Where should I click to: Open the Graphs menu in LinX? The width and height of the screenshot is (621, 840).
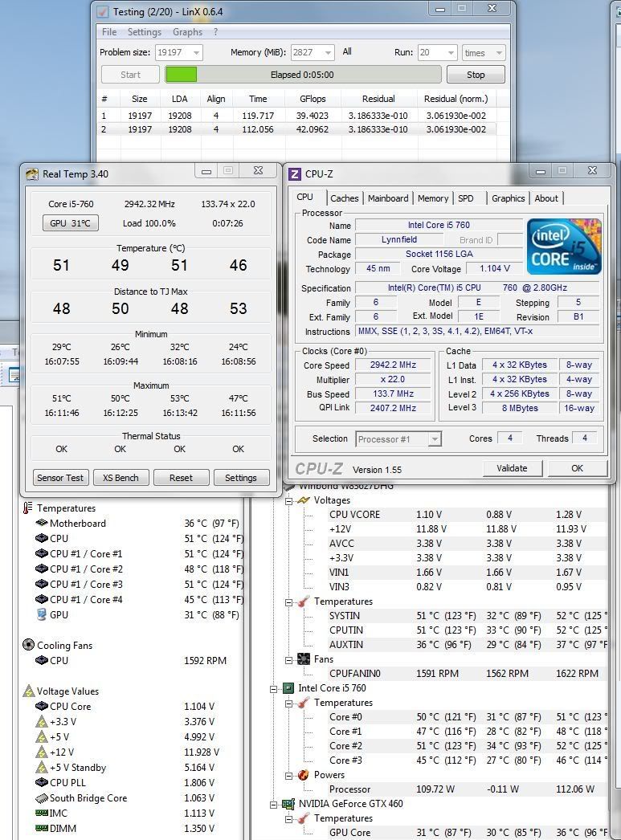(187, 32)
